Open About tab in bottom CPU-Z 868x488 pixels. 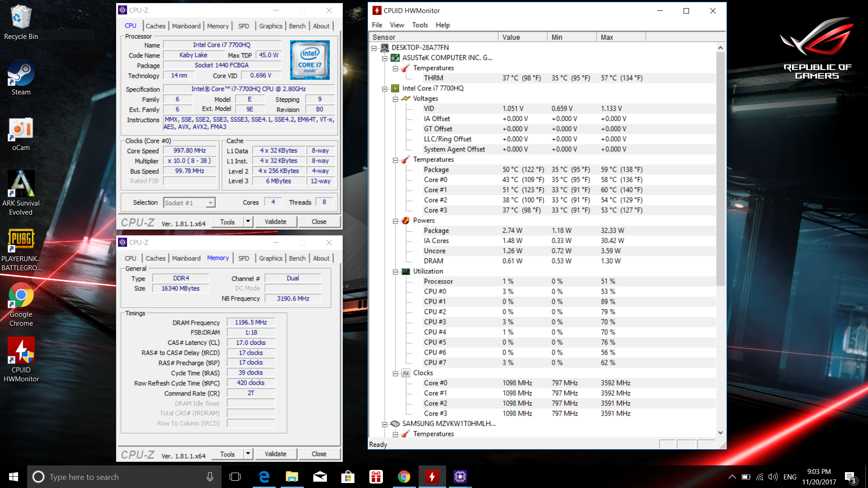[321, 258]
